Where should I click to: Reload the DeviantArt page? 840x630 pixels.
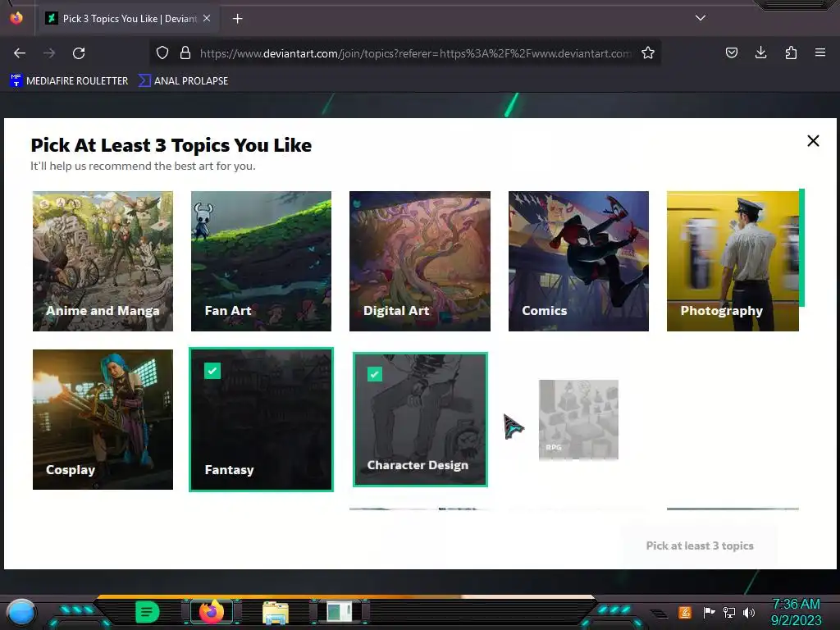[79, 53]
